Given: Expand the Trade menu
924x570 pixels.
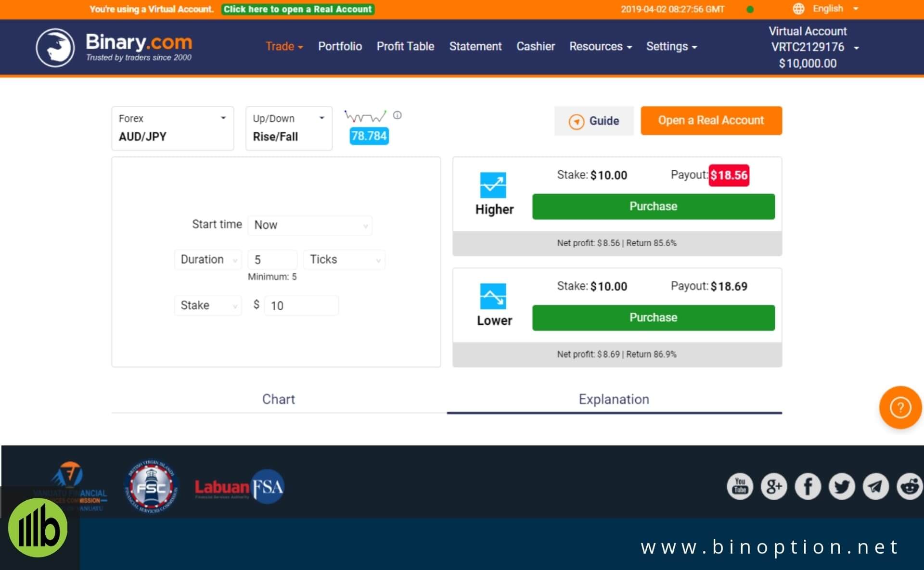Looking at the screenshot, I should [284, 47].
